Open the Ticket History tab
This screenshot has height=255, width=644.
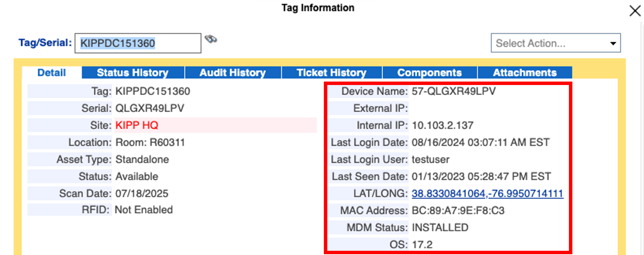coord(332,72)
